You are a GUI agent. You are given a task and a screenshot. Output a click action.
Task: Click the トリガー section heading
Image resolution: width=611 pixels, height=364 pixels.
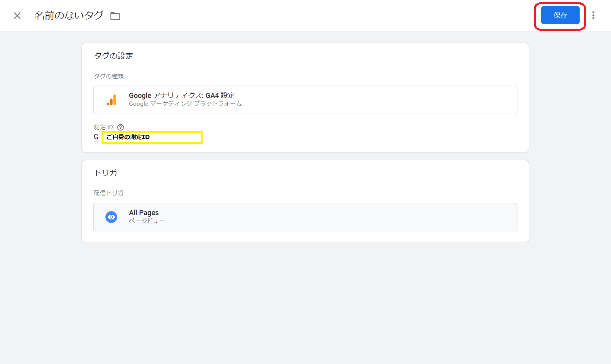[x=110, y=173]
